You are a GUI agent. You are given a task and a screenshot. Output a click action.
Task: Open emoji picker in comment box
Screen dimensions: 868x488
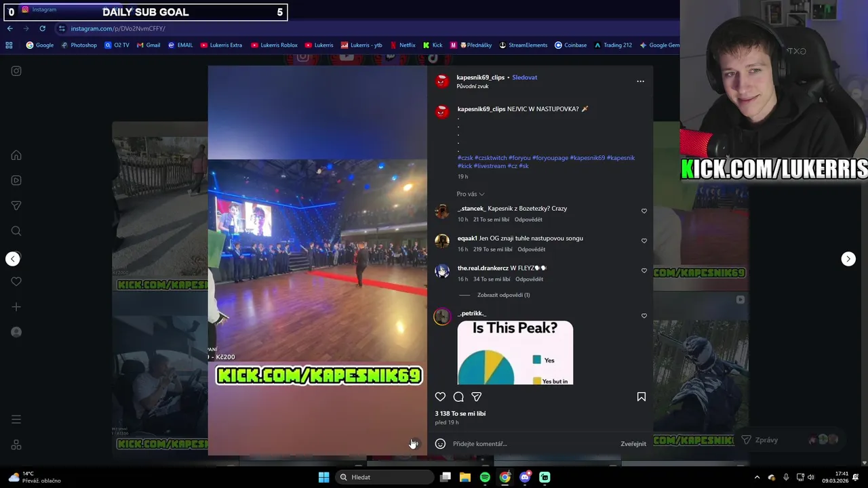(440, 444)
